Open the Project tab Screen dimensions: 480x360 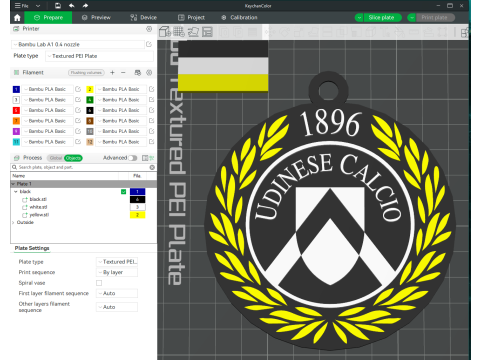pyautogui.click(x=191, y=18)
